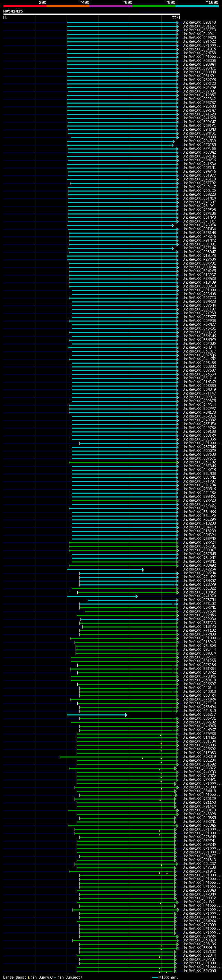Screen dimensions: 222x980
Task: Click the short alignment bar for UniRef100_Q41970
Action: [x=102, y=596]
